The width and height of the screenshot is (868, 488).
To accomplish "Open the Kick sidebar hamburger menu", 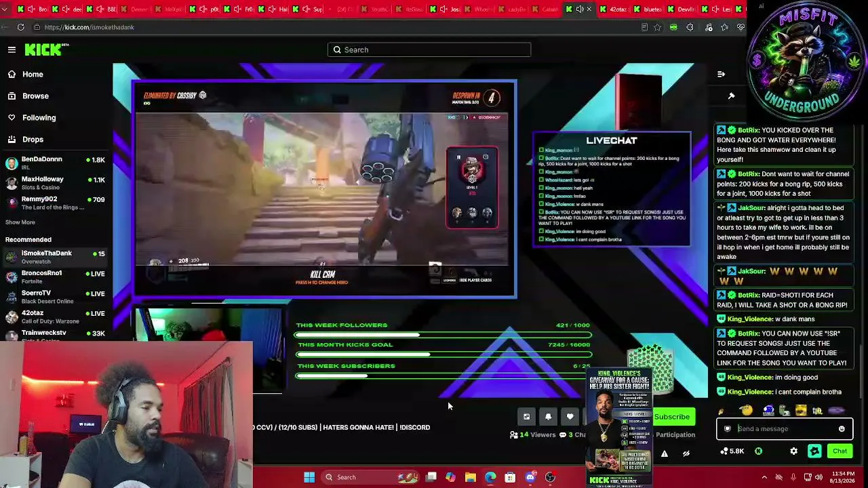I will [12, 49].
